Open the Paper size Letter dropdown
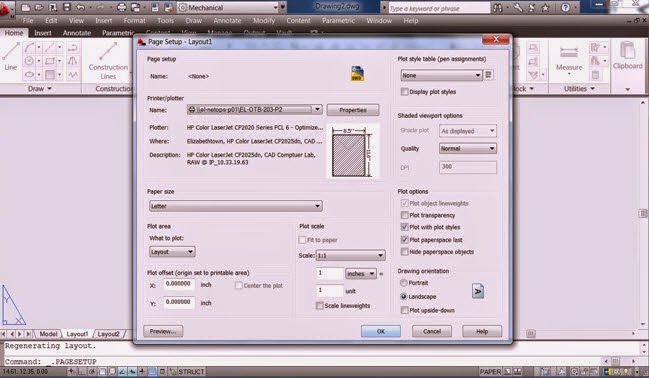The image size is (649, 378). tap(235, 206)
